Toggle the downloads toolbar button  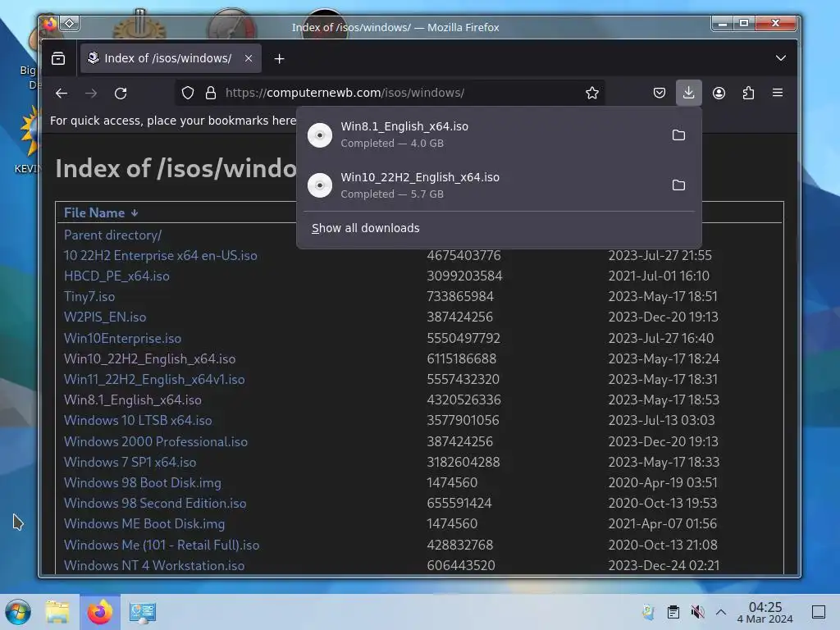coord(689,93)
